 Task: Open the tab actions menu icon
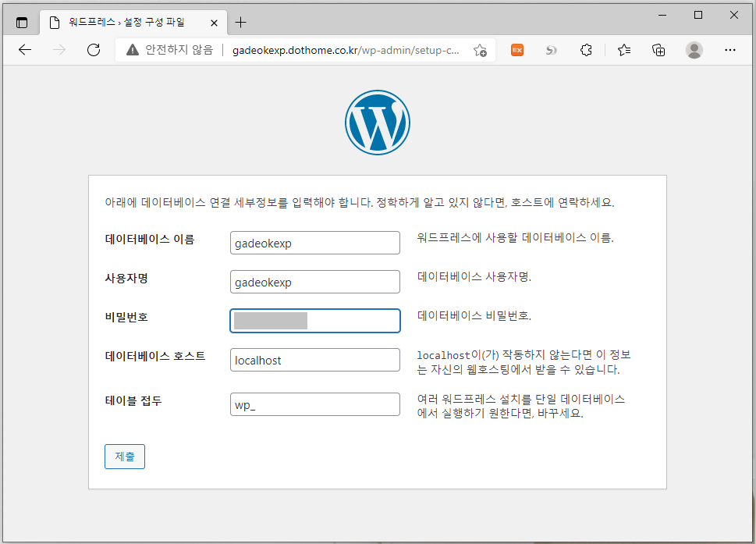[22, 22]
